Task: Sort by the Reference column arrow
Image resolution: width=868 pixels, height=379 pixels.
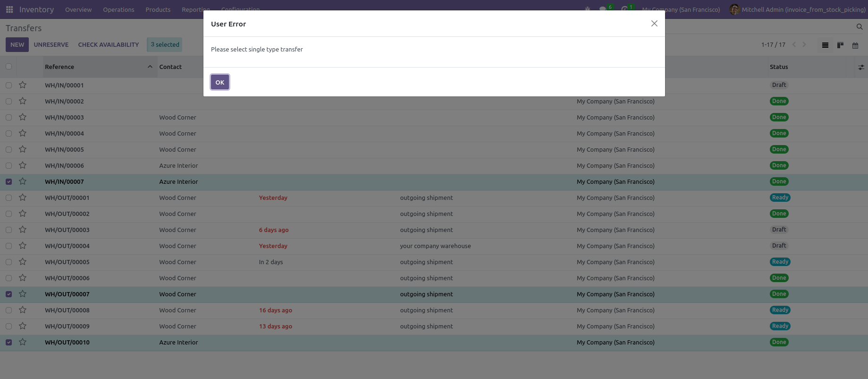Action: pyautogui.click(x=150, y=67)
